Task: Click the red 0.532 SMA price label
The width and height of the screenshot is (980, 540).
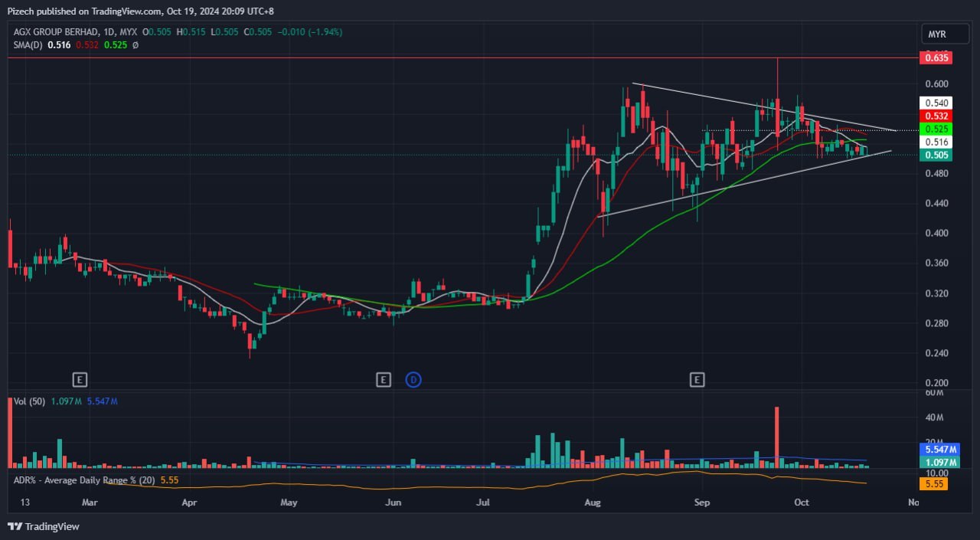Action: [x=936, y=116]
